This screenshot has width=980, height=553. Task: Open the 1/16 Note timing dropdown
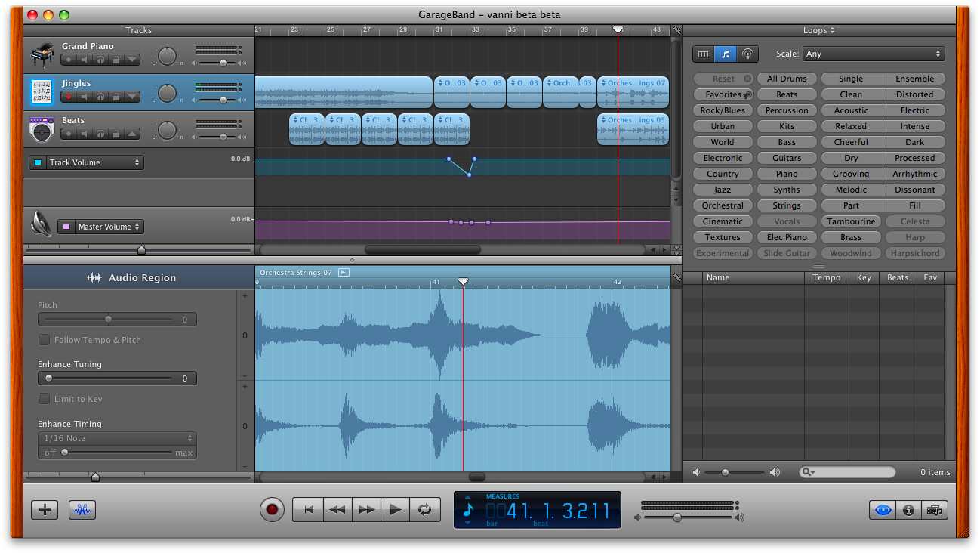click(117, 438)
